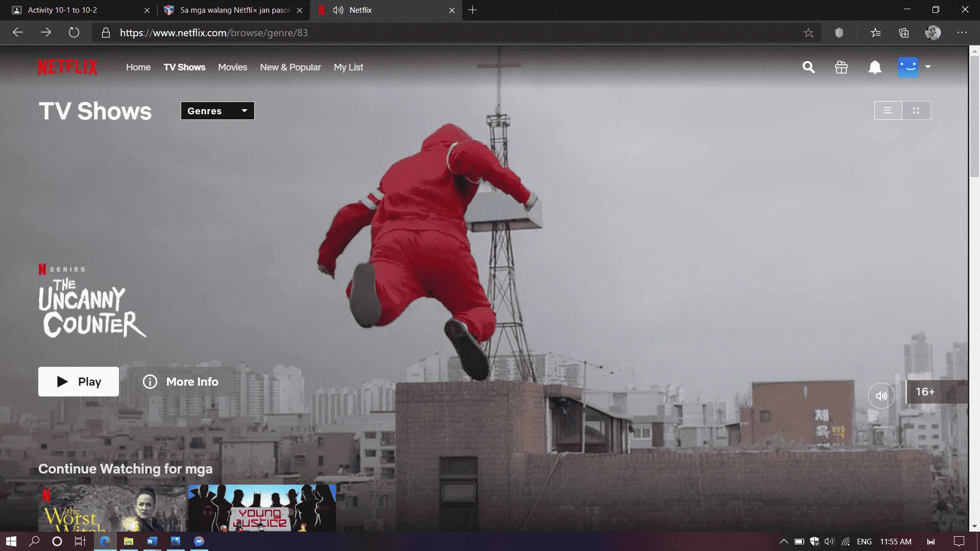
Task: Open Task View
Action: coord(80,541)
